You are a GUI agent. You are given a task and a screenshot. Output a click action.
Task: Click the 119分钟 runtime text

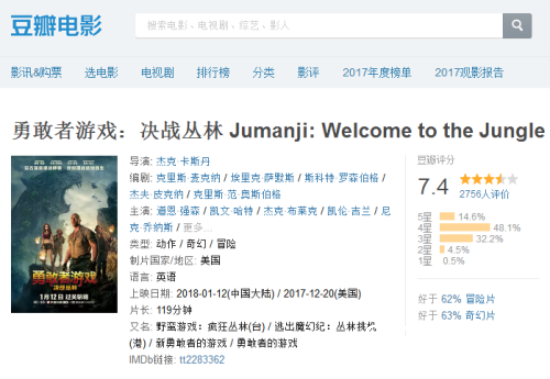coord(174,310)
